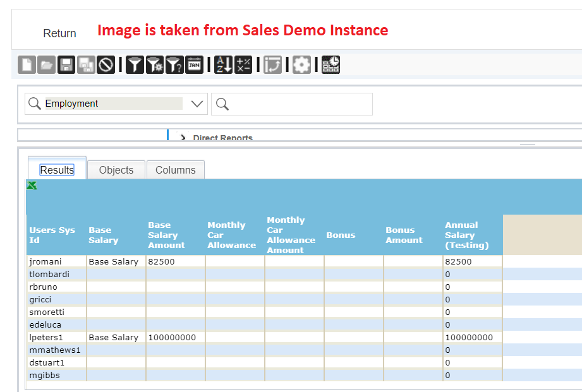Click the 100000000 base salary amount cell
The image size is (582, 392).
click(175, 337)
